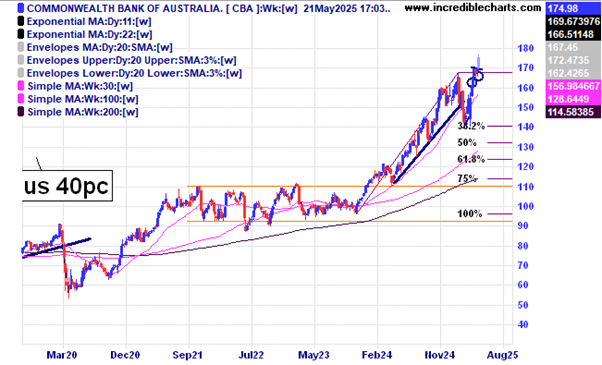This screenshot has height=365, width=602.
Task: Click the Mar20 date axis label
Action: click(61, 355)
